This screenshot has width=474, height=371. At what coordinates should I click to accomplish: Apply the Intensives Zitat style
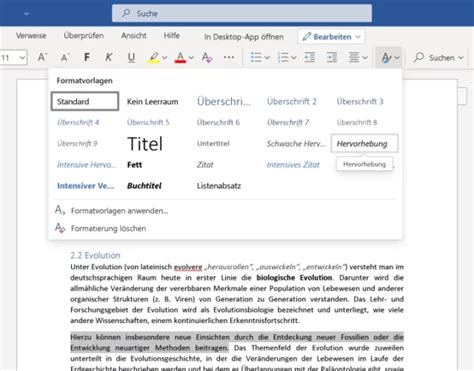[x=293, y=165]
